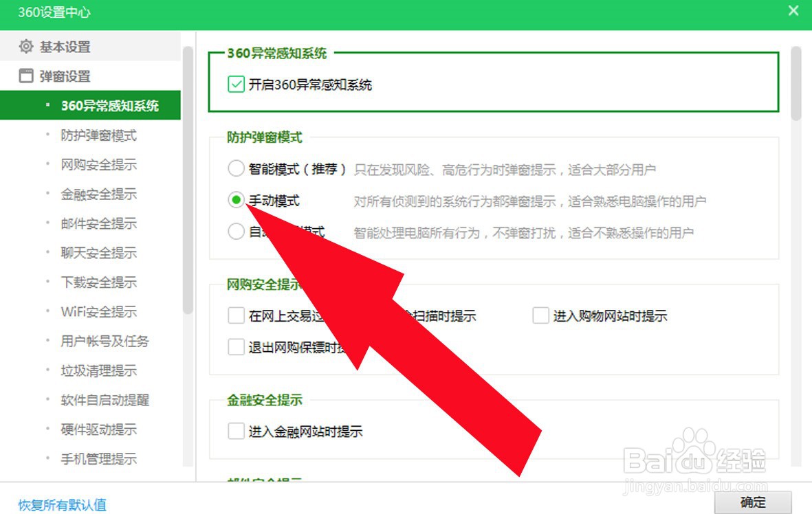Screen dimensions: 812x514
Task: Enable 进入金融网站时提示 checkbox
Action: pyautogui.click(x=236, y=431)
